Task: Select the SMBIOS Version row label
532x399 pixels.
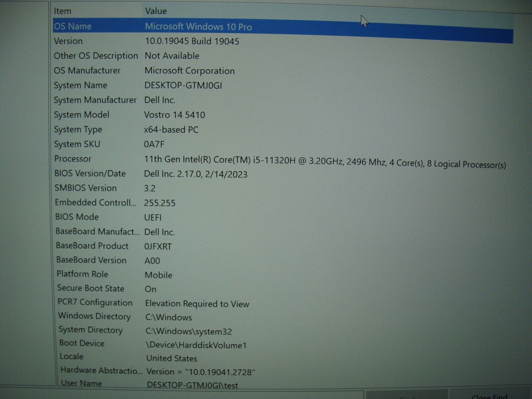Action: [85, 188]
